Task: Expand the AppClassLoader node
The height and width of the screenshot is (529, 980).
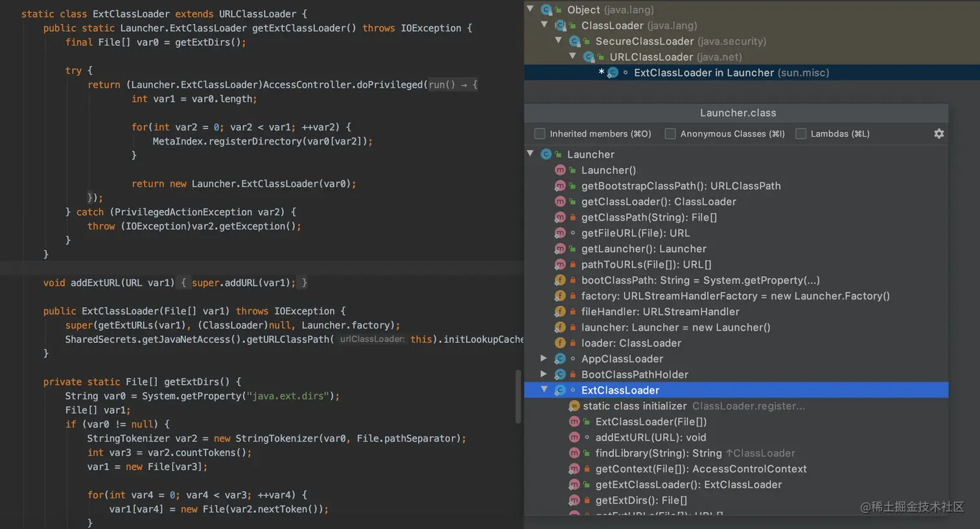Action: (x=544, y=358)
